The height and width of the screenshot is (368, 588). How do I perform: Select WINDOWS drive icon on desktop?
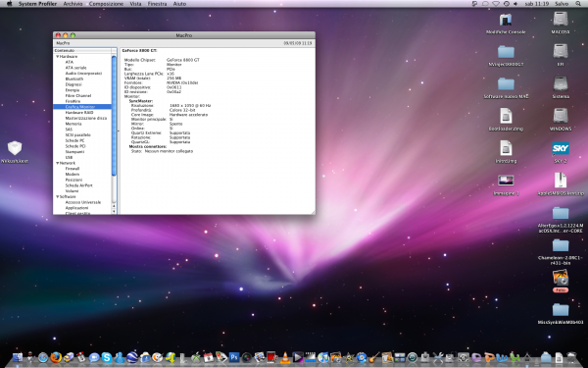pos(561,116)
